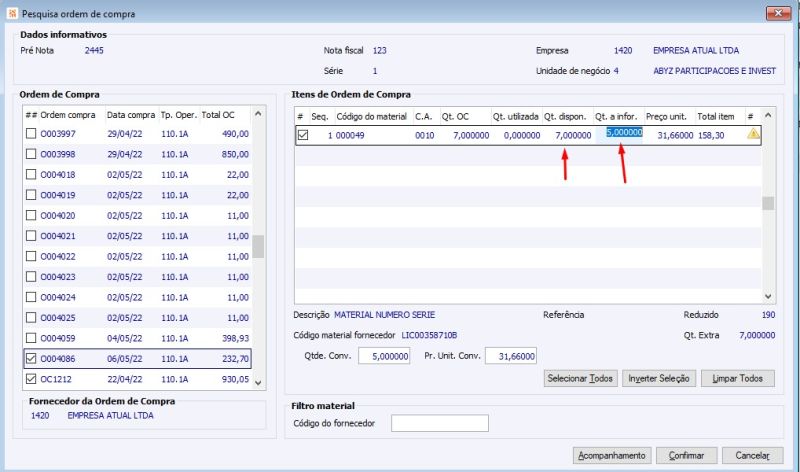Image resolution: width=800 pixels, height=472 pixels.
Task: Click the warning icon in item row 000049
Action: point(753,134)
